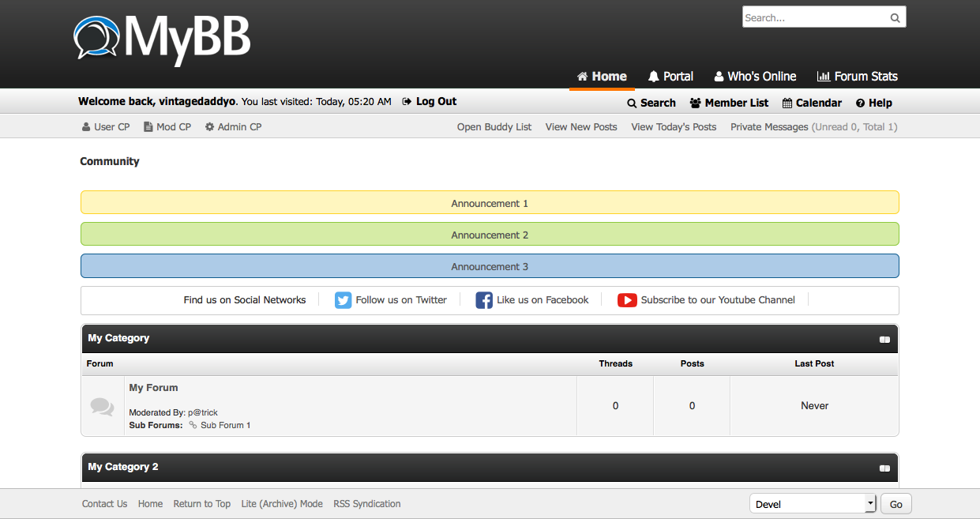Click RSS Syndication link
The height and width of the screenshot is (519, 980).
367,504
